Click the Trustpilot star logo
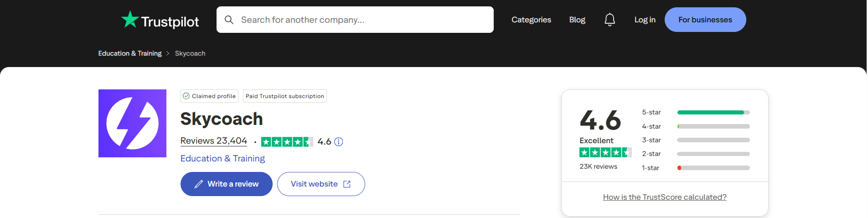The height and width of the screenshot is (218, 868). tap(130, 19)
